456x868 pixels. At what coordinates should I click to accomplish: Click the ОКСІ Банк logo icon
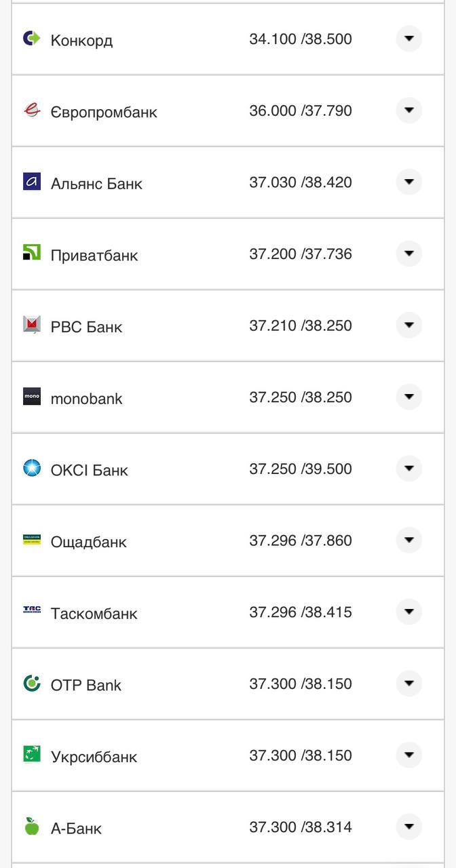[32, 469]
